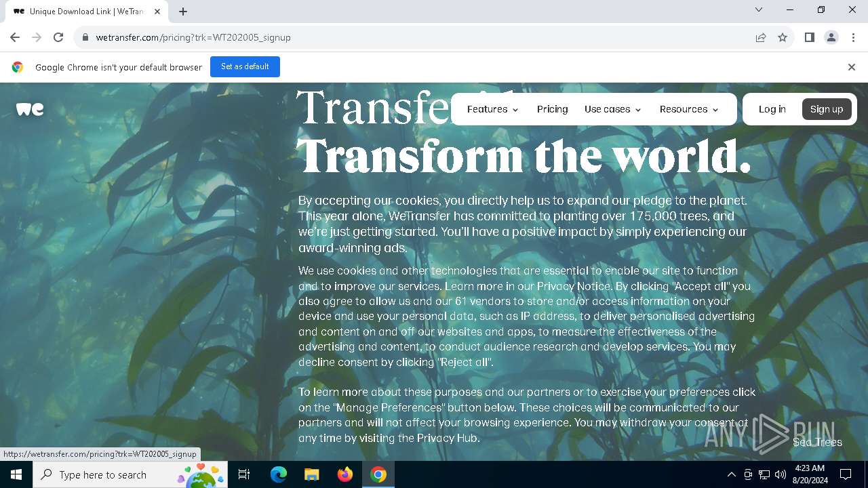This screenshot has width=868, height=488.
Task: Launch Microsoft Edge from the taskbar
Action: 278,474
